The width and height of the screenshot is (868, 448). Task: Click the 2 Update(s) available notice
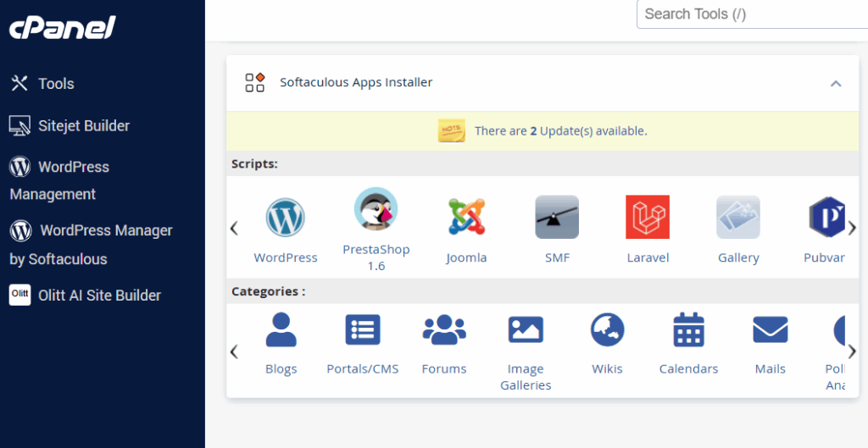click(x=561, y=131)
